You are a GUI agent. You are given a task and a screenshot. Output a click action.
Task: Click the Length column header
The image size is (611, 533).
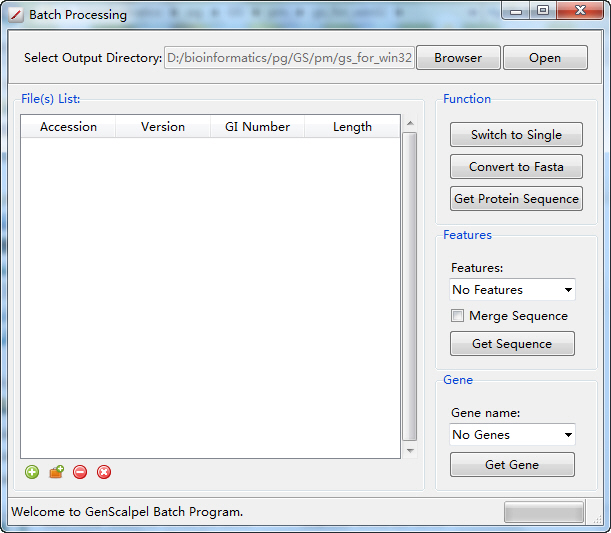coord(352,127)
